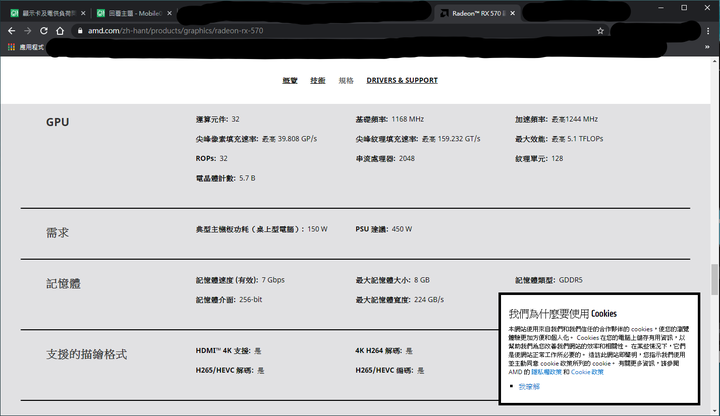720x416 pixels.
Task: Open Chrome's three-dot menu
Action: (708, 31)
